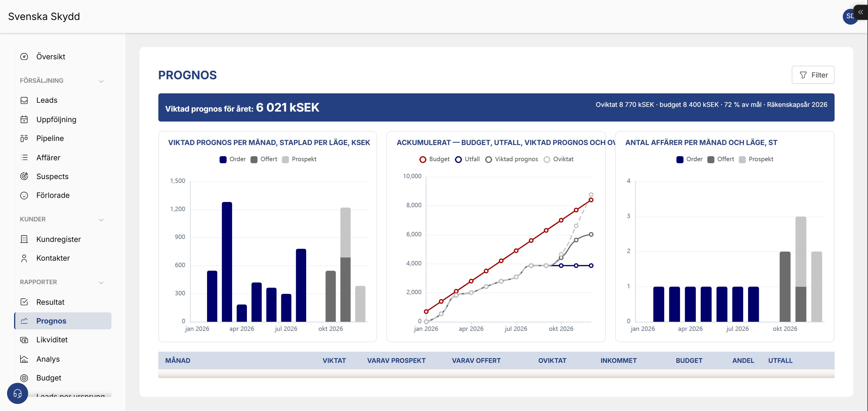Open the SD user avatar menu
The image size is (868, 411).
(x=850, y=16)
